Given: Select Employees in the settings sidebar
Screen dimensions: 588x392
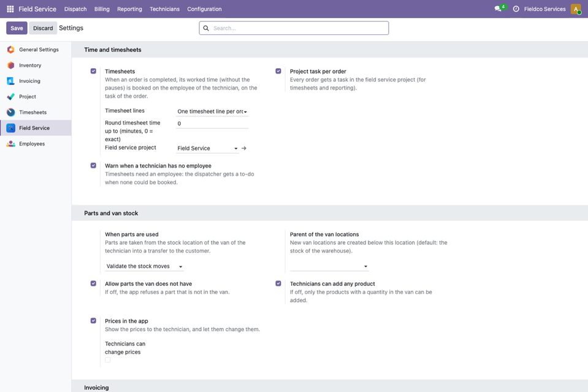Looking at the screenshot, I should pos(36,144).
